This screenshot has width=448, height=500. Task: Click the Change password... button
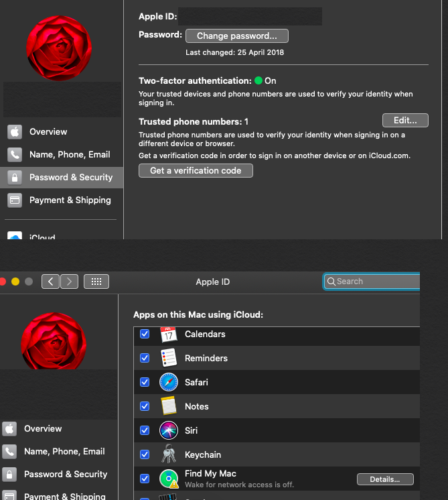pyautogui.click(x=237, y=36)
